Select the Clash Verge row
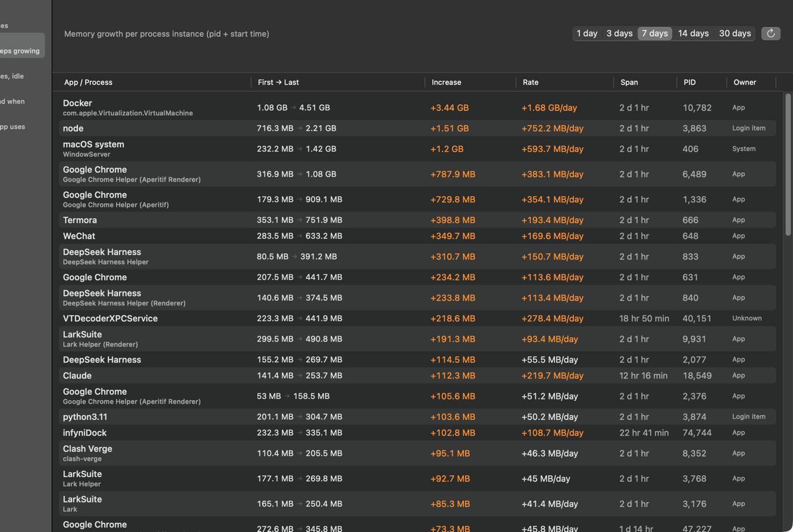This screenshot has height=532, width=793. point(417,453)
